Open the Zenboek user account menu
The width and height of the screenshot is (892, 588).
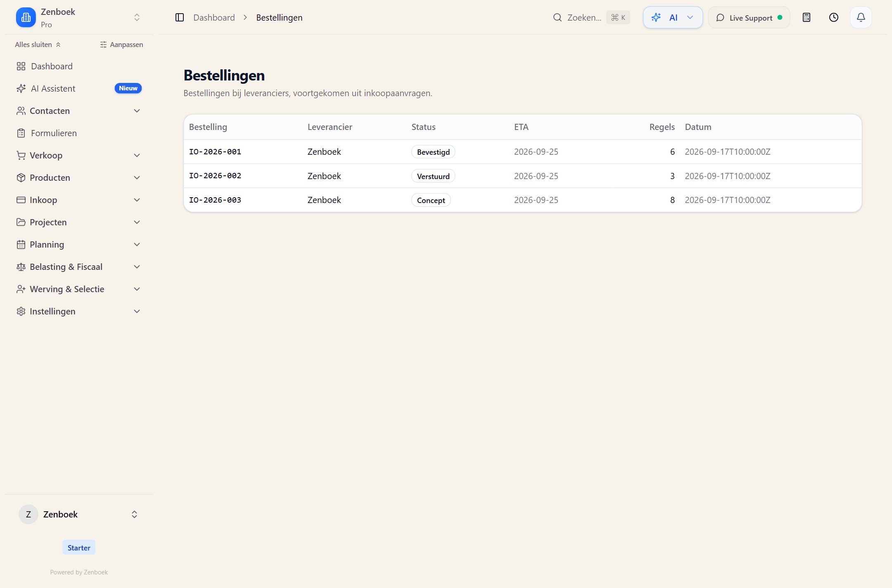79,514
